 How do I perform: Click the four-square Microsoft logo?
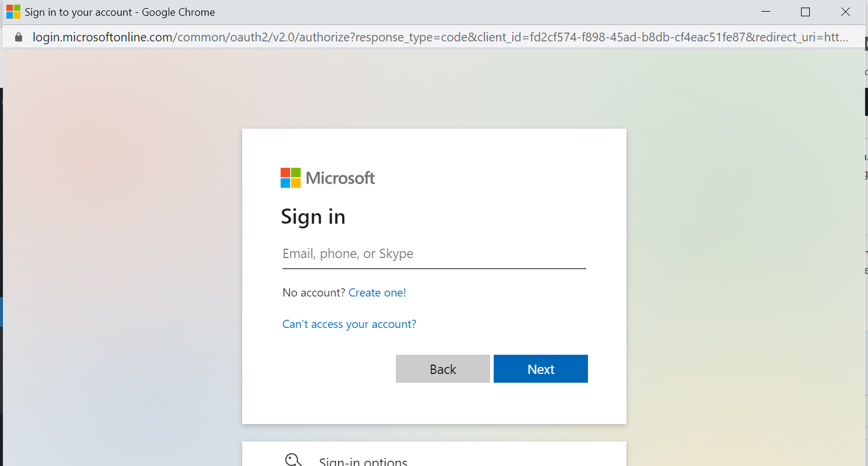(290, 178)
